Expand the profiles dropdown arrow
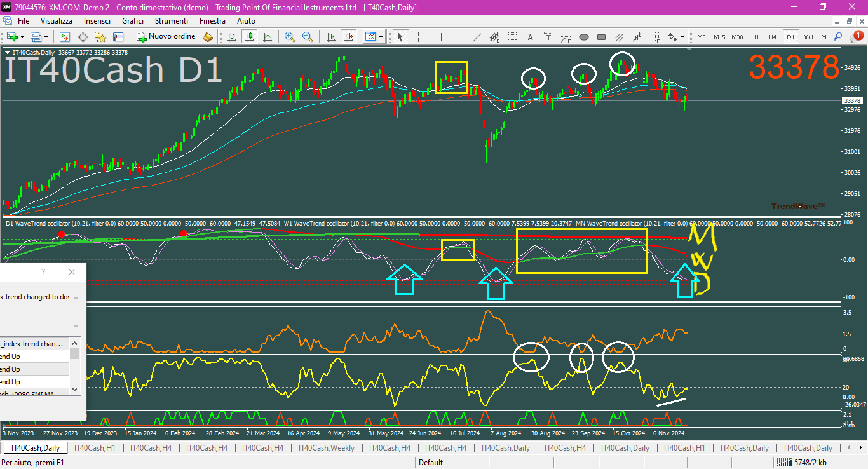The image size is (868, 469). 46,37
